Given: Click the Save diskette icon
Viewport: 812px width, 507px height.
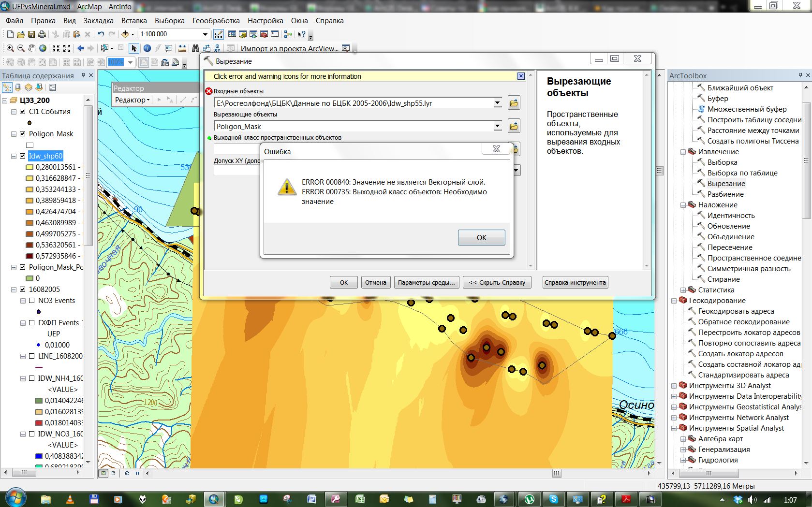Looking at the screenshot, I should [x=31, y=34].
